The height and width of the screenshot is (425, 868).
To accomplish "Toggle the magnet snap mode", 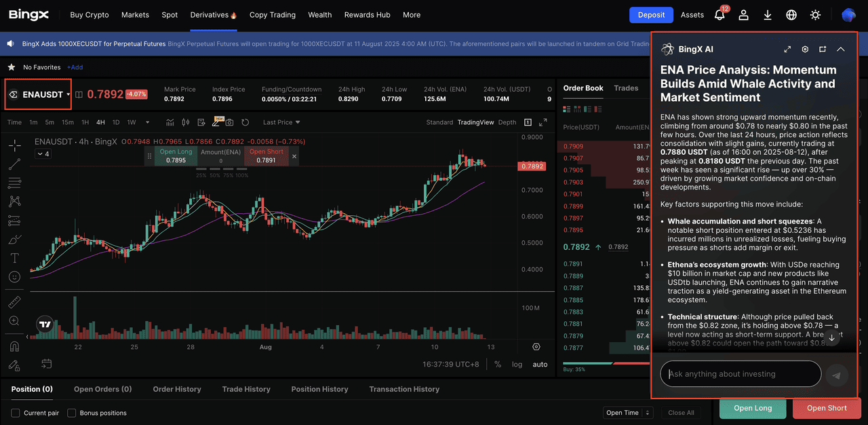I will 14,346.
